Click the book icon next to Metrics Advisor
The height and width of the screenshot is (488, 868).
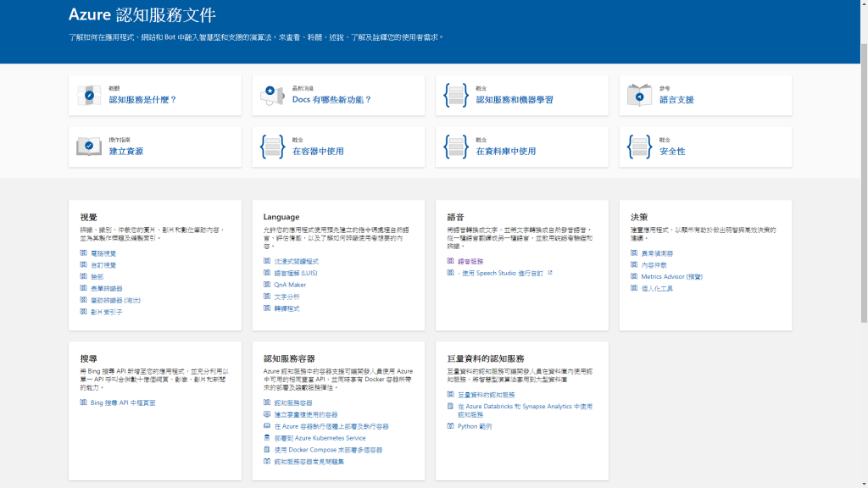(x=634, y=276)
